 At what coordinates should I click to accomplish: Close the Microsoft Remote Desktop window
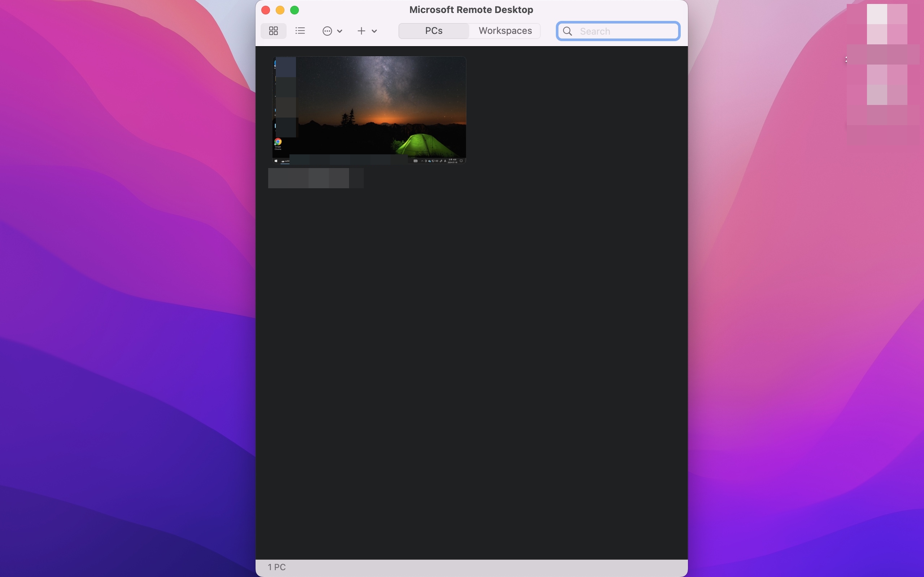click(266, 10)
